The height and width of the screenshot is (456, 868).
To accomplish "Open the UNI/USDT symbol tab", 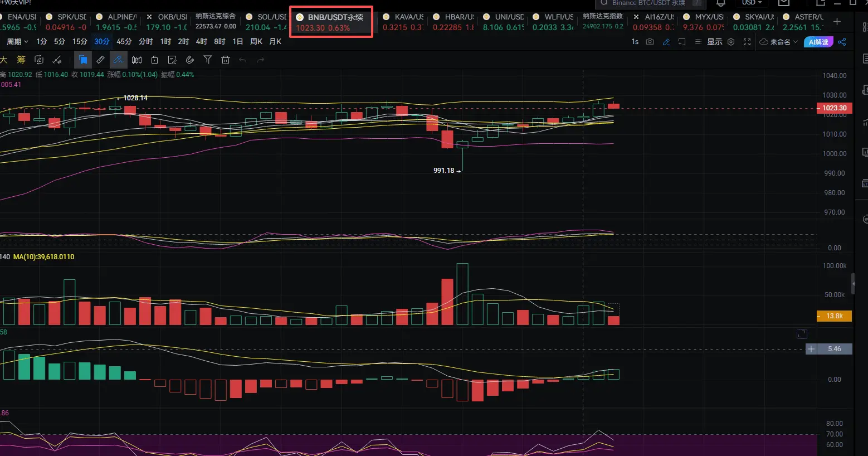I will (503, 22).
